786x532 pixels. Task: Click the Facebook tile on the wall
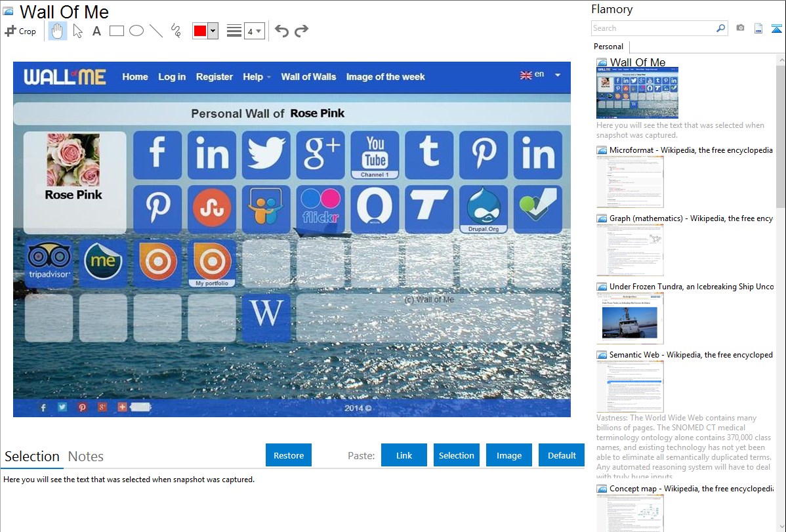pyautogui.click(x=157, y=155)
